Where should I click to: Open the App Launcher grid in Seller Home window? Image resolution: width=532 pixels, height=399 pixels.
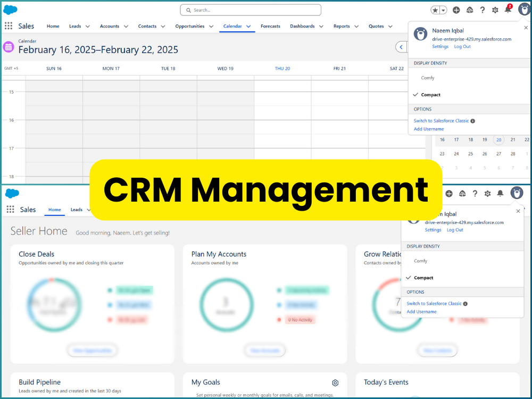11,209
